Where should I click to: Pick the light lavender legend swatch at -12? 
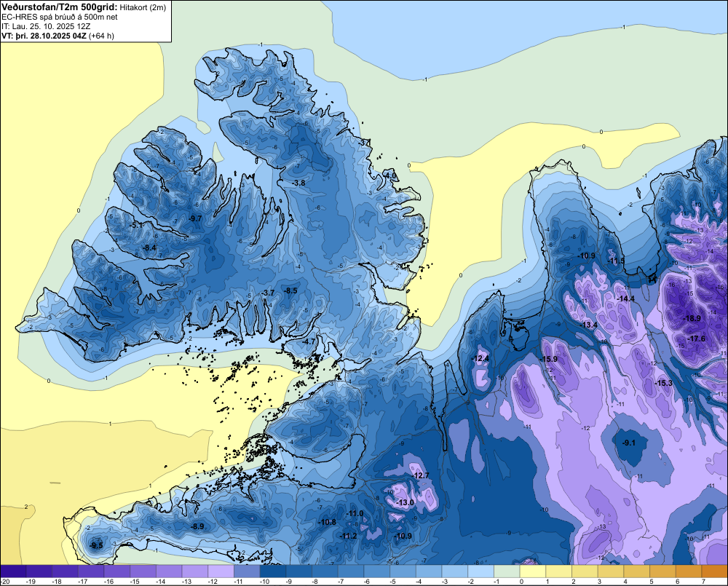221,571
